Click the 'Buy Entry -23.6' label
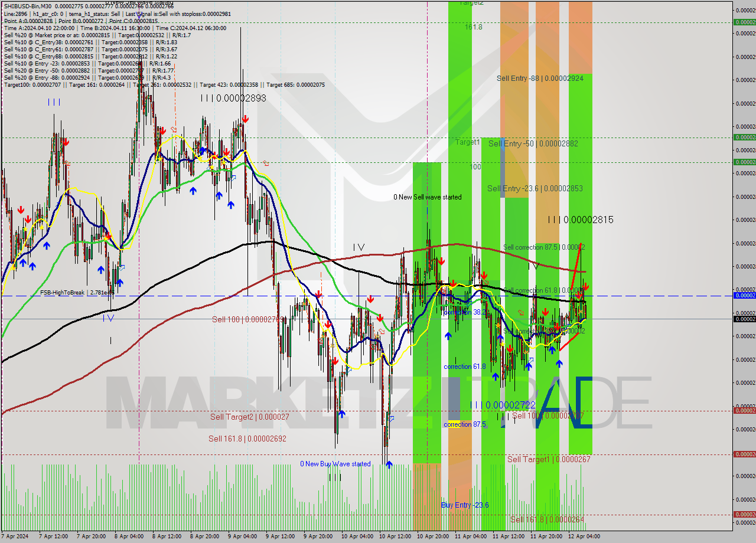 [465, 505]
